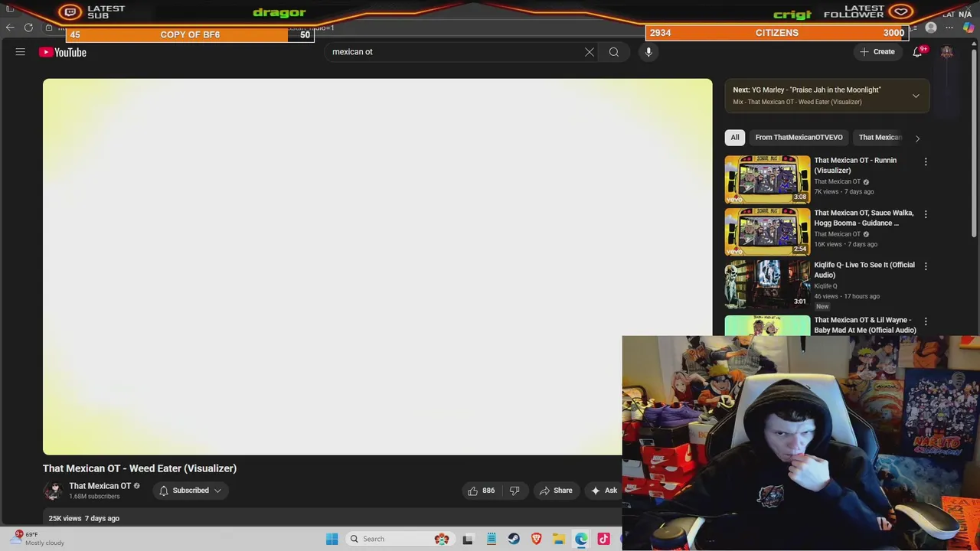
Task: Open the account avatar menu
Action: tap(947, 52)
